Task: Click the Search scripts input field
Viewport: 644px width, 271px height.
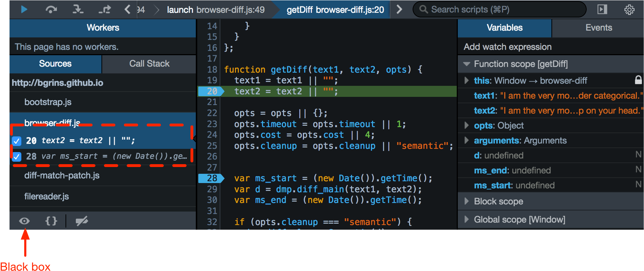Action: click(x=502, y=10)
